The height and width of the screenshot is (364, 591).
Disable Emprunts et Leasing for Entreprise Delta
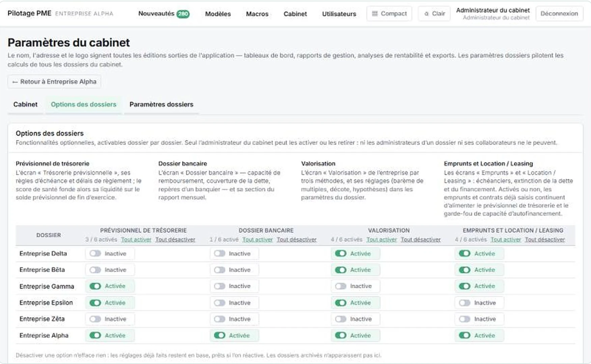pyautogui.click(x=479, y=254)
